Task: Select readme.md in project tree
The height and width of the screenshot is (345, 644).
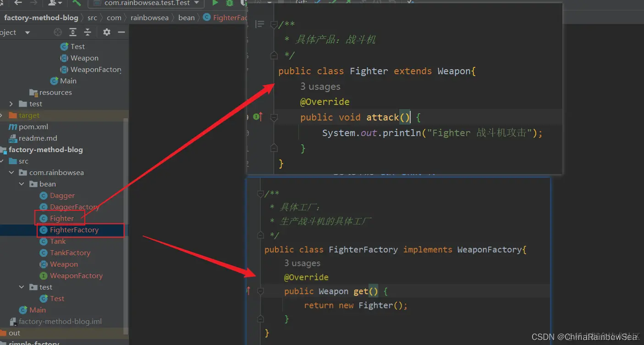Action: pos(38,138)
